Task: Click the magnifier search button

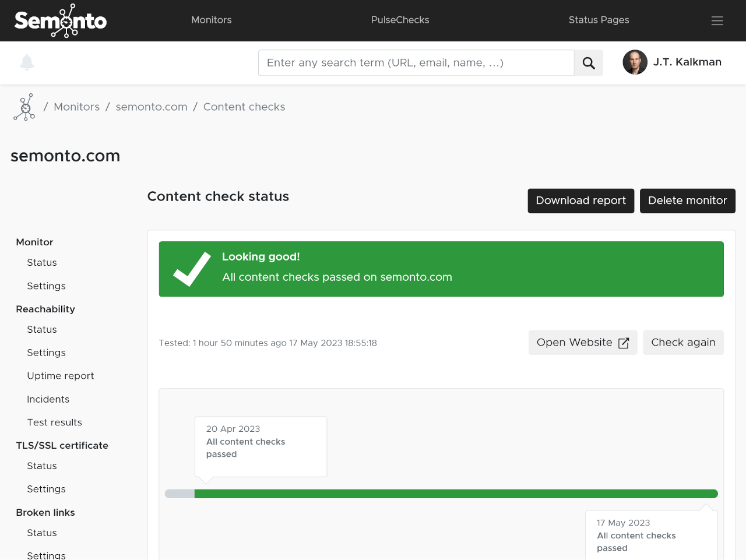Action: click(x=589, y=63)
